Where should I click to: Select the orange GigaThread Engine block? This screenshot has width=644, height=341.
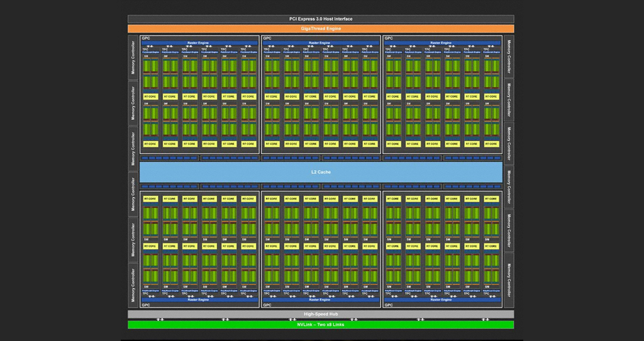(321, 29)
